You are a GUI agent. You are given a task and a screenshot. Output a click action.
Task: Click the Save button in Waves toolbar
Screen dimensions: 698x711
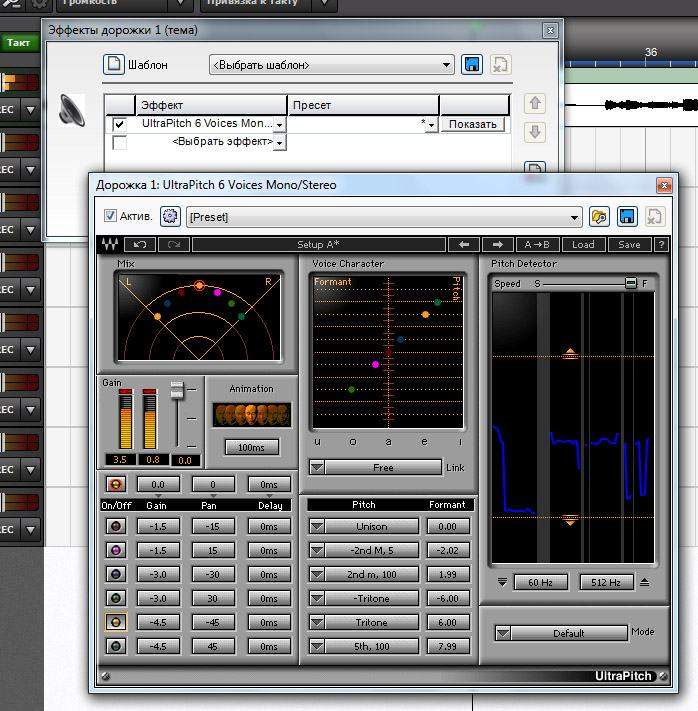(x=630, y=245)
